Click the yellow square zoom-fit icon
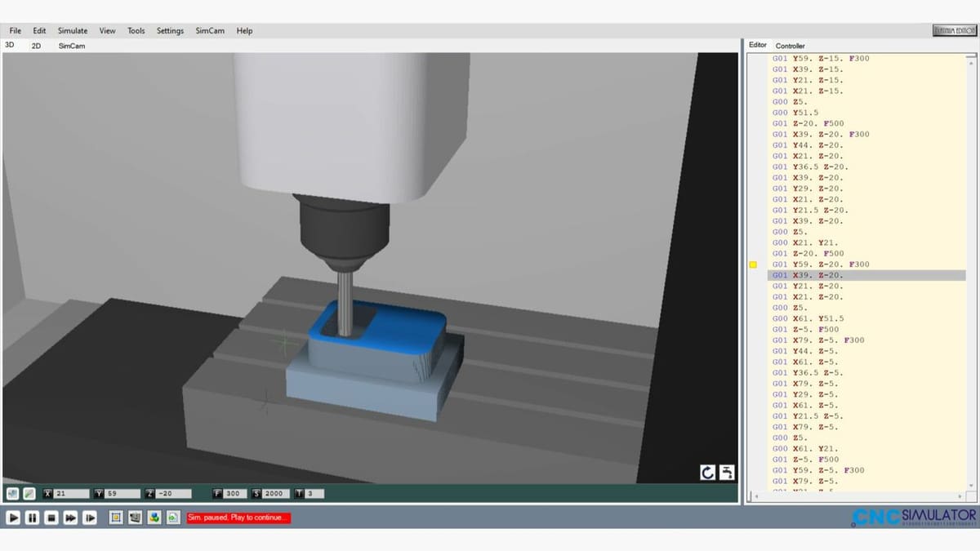 pos(116,518)
